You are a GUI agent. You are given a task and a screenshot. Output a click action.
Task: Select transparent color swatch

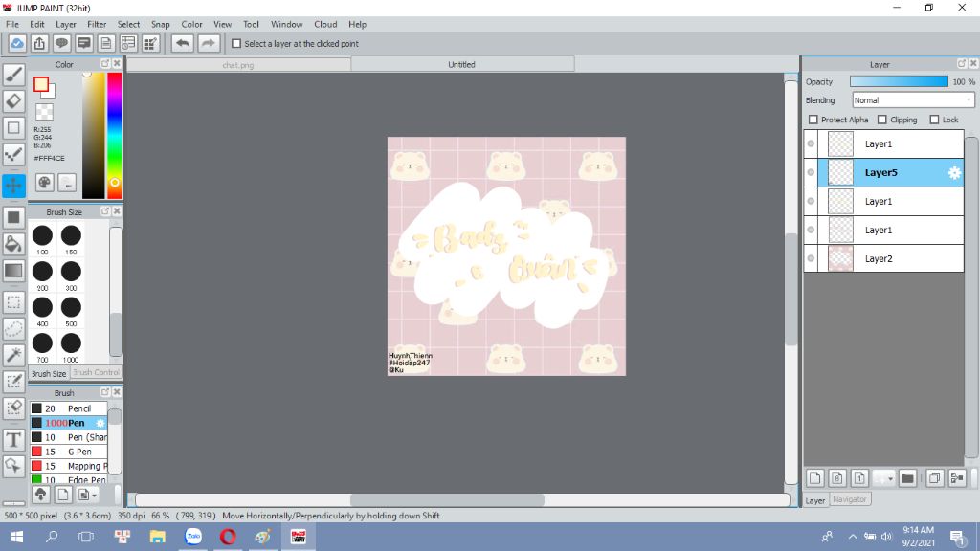point(44,112)
